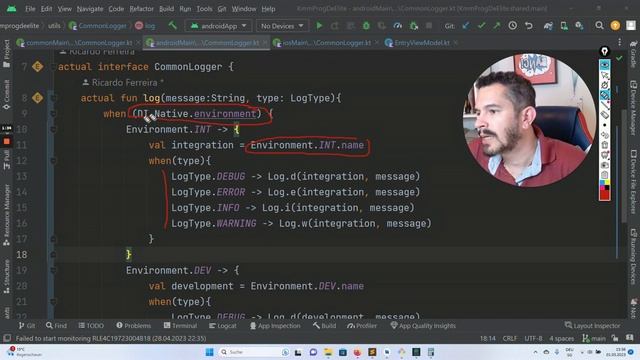Viewport: 640px width, 360px height.
Task: Open the Search Everywhere magnifier
Action: click(599, 26)
